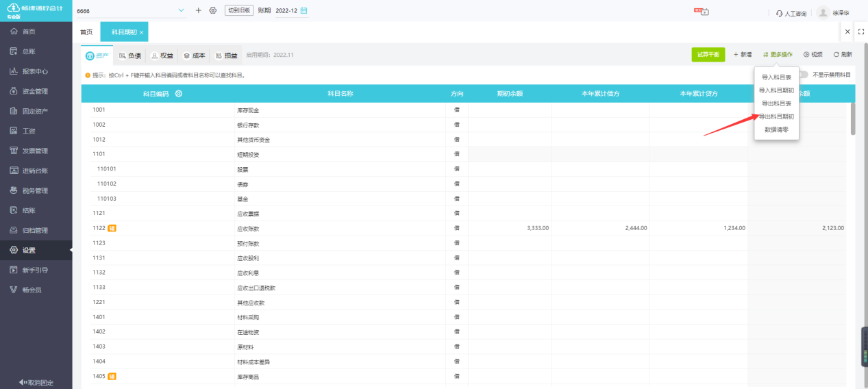This screenshot has width=868, height=389.
Task: Choose 数据清零 in the dropdown menu
Action: (776, 129)
